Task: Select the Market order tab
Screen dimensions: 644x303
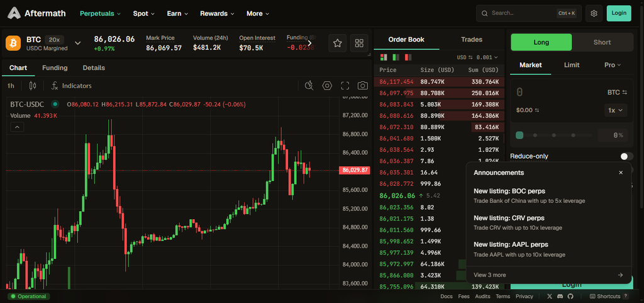Action: (x=531, y=65)
